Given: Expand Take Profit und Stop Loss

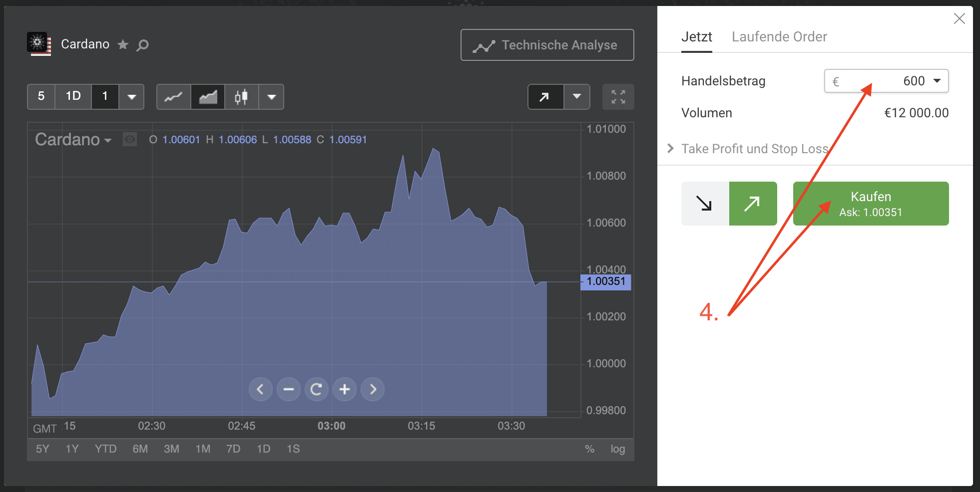Looking at the screenshot, I should coord(754,149).
